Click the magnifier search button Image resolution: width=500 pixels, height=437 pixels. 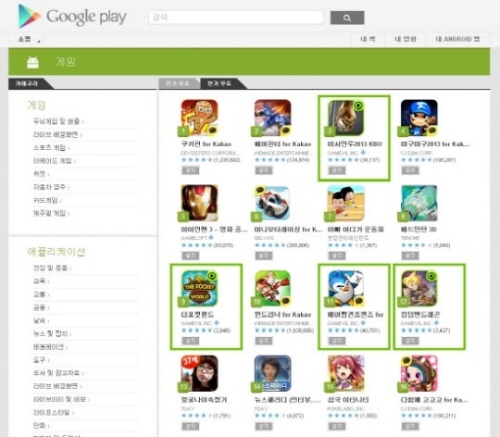click(347, 18)
